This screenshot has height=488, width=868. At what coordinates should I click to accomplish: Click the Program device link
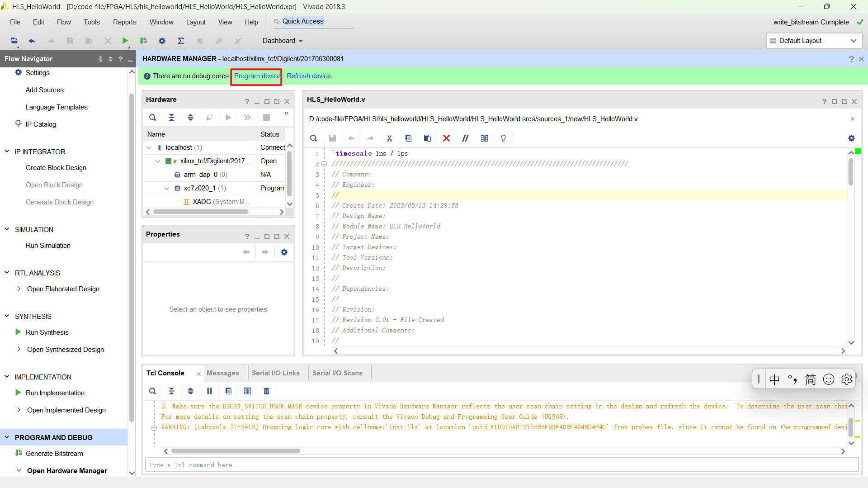point(257,76)
